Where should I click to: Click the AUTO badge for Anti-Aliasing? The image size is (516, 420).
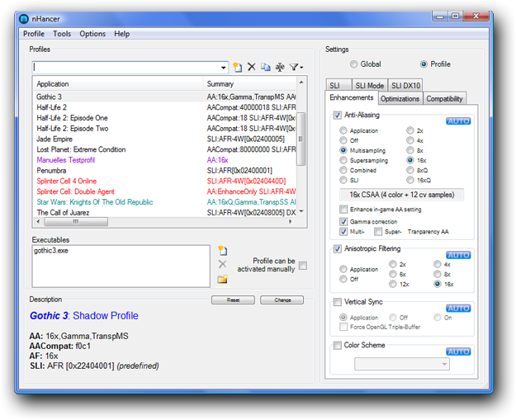coord(458,120)
